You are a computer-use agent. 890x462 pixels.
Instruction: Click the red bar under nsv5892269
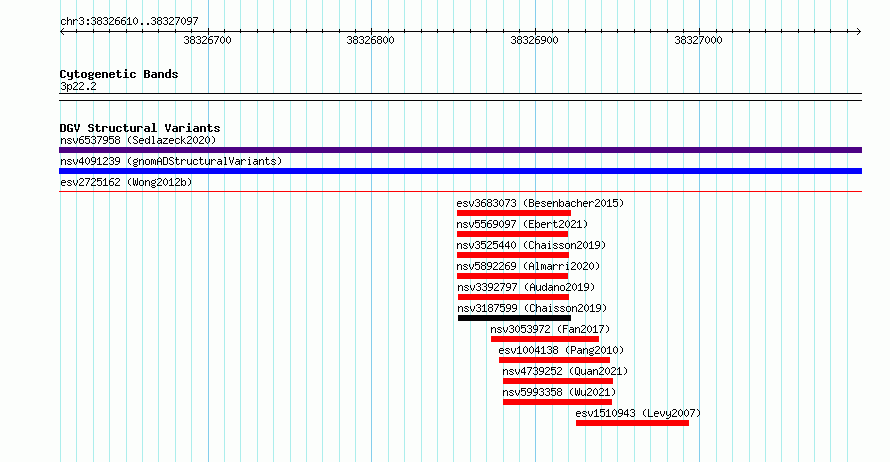pyautogui.click(x=512, y=276)
